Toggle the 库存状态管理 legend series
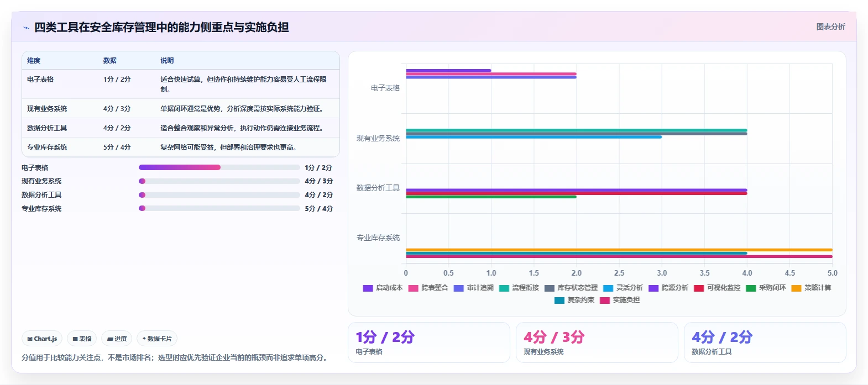Screen dimensions: 868x385 tap(571, 288)
